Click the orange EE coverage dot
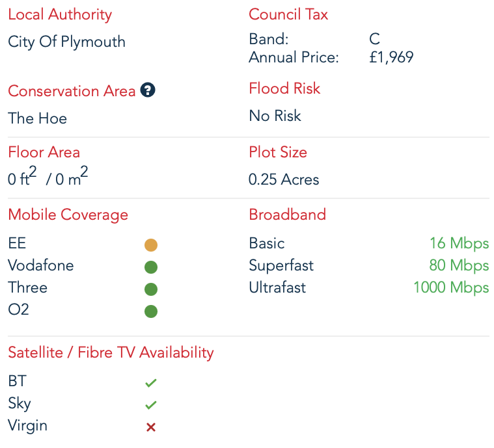494x448 pixels. point(151,245)
